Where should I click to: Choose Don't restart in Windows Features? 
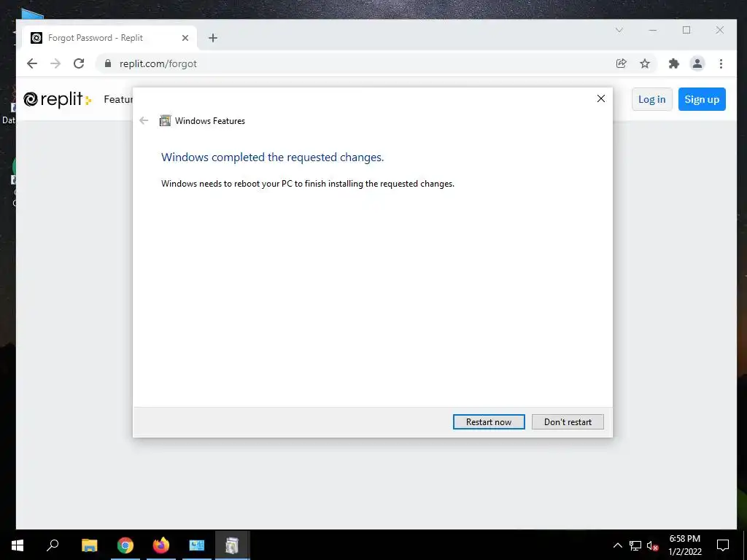(568, 422)
